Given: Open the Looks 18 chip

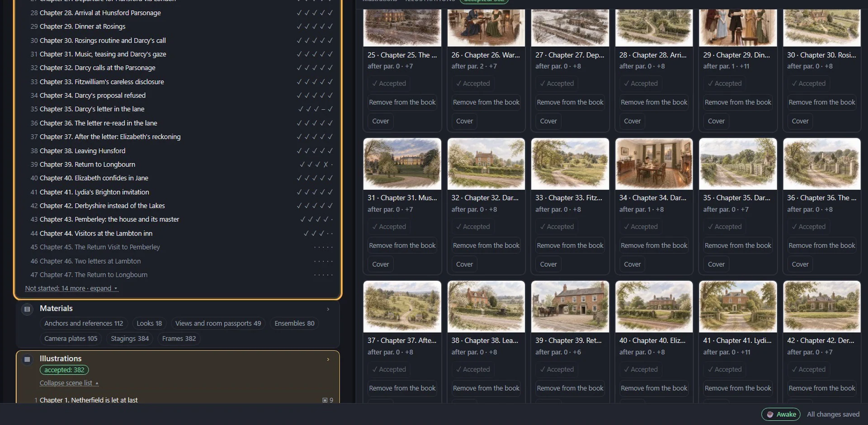Looking at the screenshot, I should point(149,323).
